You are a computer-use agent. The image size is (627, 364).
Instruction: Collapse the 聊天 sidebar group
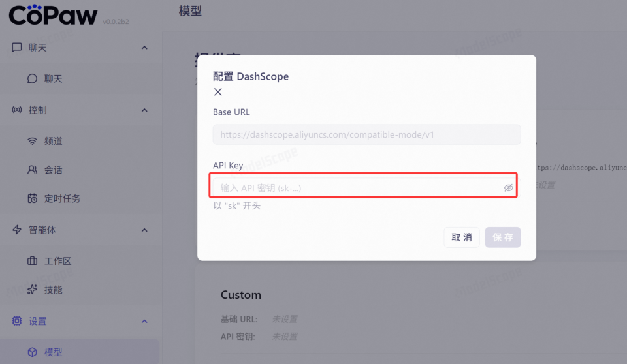[144, 48]
